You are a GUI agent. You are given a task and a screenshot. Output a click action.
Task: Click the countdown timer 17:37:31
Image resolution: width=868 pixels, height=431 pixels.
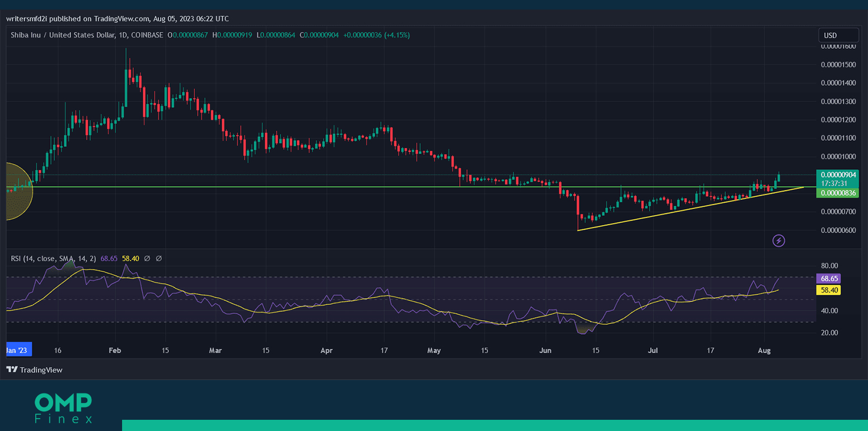pos(834,183)
